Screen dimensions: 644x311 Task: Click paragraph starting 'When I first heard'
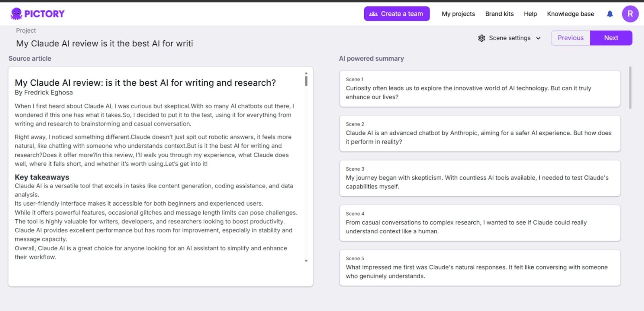155,115
